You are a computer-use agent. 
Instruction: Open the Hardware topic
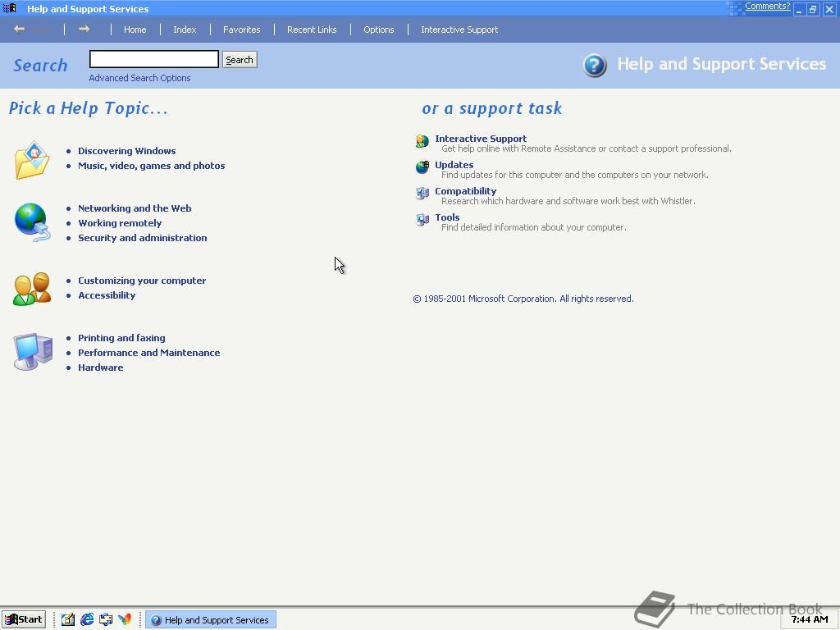point(101,367)
